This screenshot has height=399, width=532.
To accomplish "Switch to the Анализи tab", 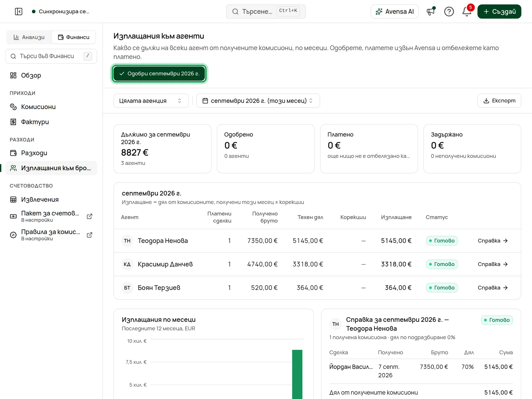I will click(29, 37).
